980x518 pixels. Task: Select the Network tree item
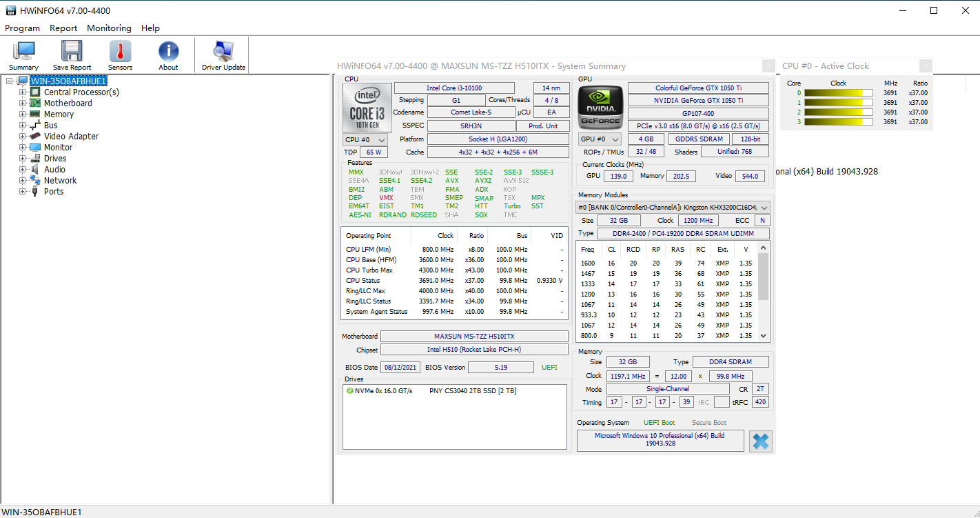[60, 181]
